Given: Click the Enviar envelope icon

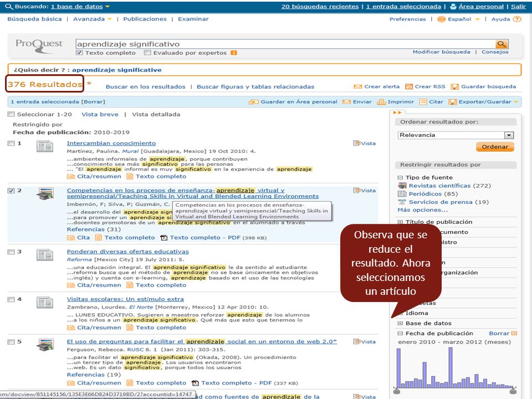Looking at the screenshot, I should coord(346,102).
